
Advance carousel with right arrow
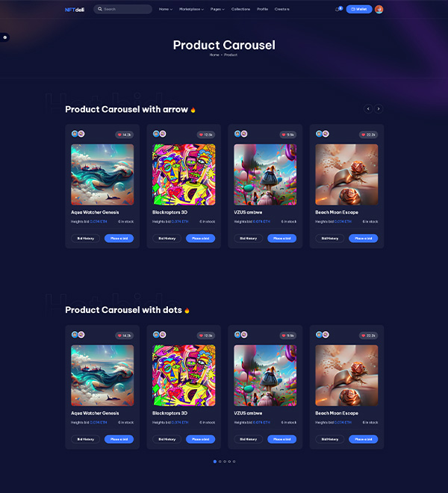(x=379, y=109)
